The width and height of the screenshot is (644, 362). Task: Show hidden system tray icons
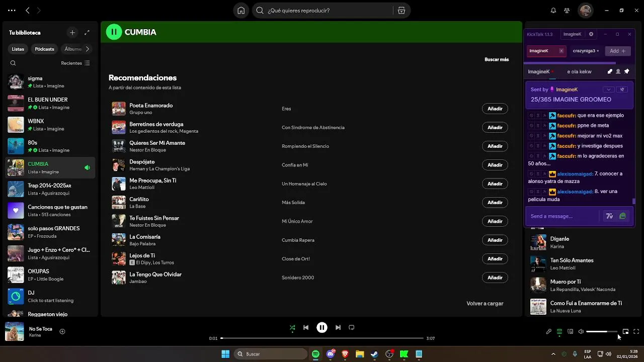[x=553, y=354]
